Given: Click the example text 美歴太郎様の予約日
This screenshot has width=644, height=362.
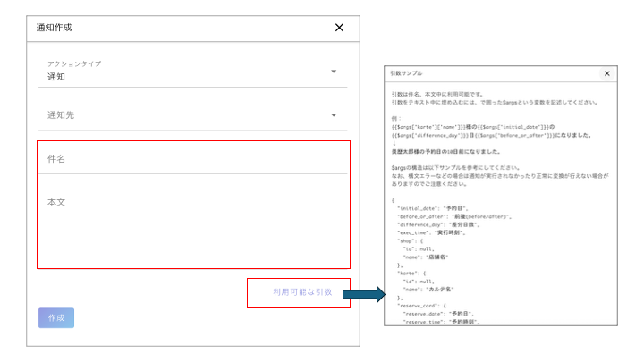Looking at the screenshot, I should click(x=447, y=152).
